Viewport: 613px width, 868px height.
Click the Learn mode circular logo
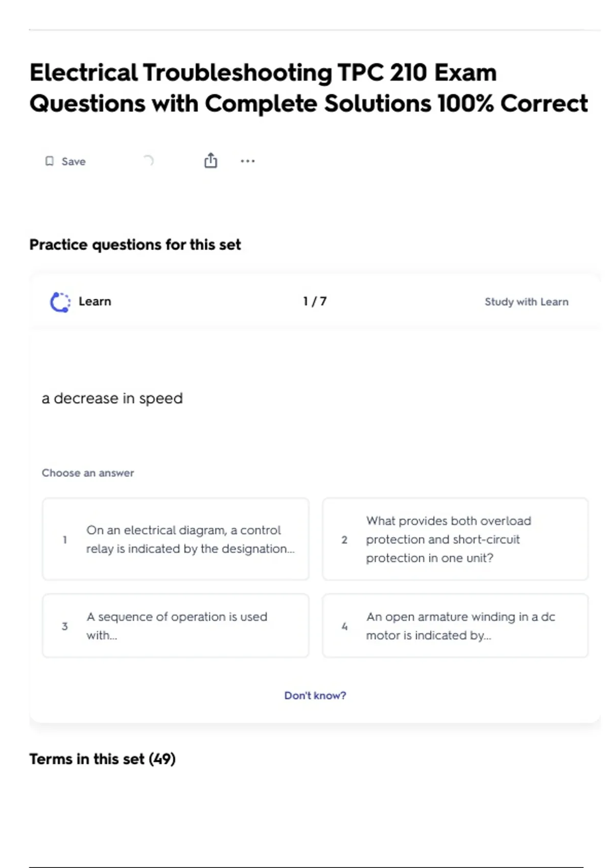pos(60,302)
